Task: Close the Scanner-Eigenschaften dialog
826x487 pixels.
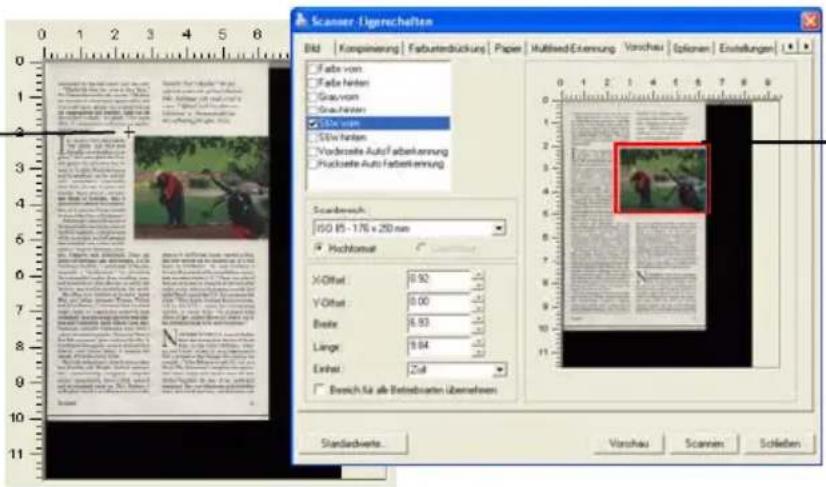Action: click(x=810, y=22)
